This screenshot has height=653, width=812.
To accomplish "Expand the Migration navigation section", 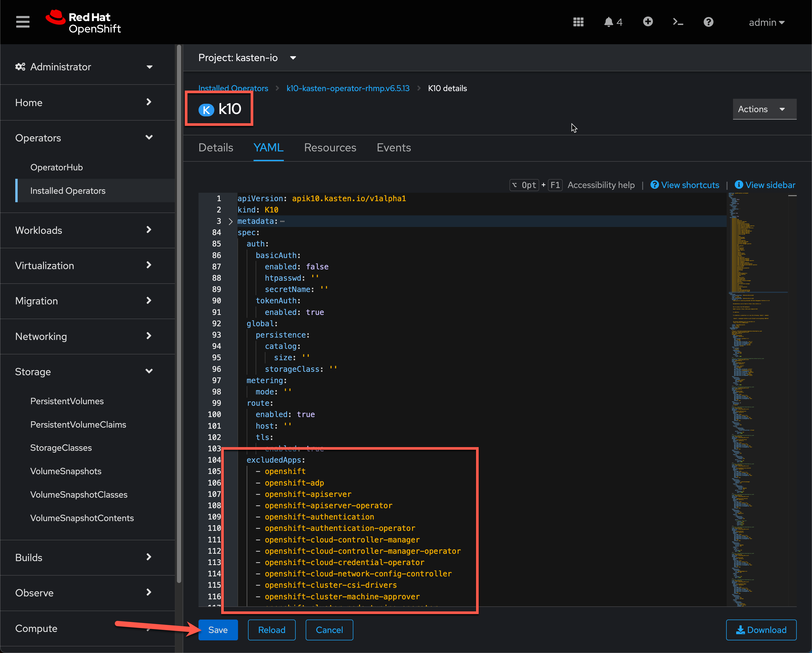I will 84,301.
